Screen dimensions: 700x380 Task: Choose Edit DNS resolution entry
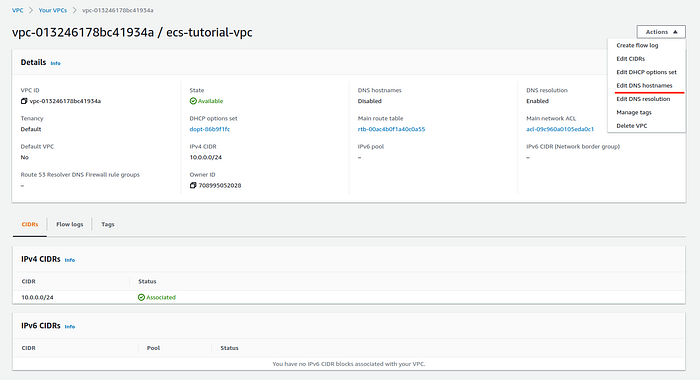(643, 99)
